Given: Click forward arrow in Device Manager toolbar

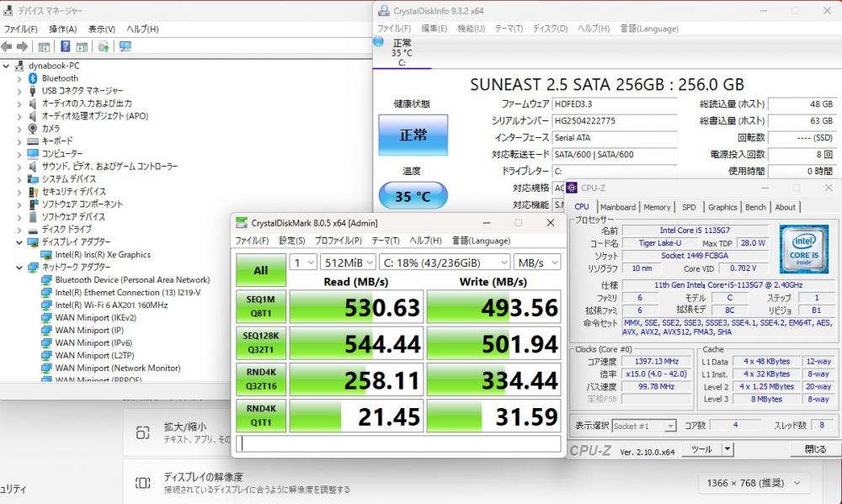Looking at the screenshot, I should coord(22,46).
